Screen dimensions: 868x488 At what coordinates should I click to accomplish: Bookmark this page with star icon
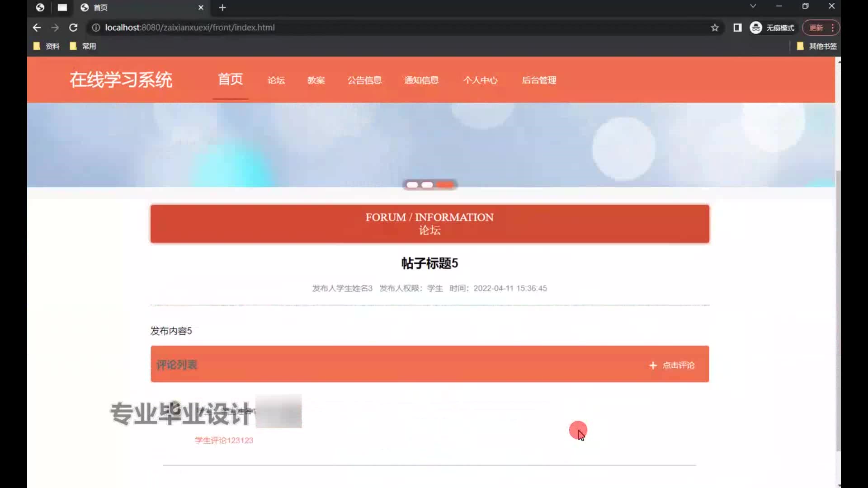tap(715, 28)
